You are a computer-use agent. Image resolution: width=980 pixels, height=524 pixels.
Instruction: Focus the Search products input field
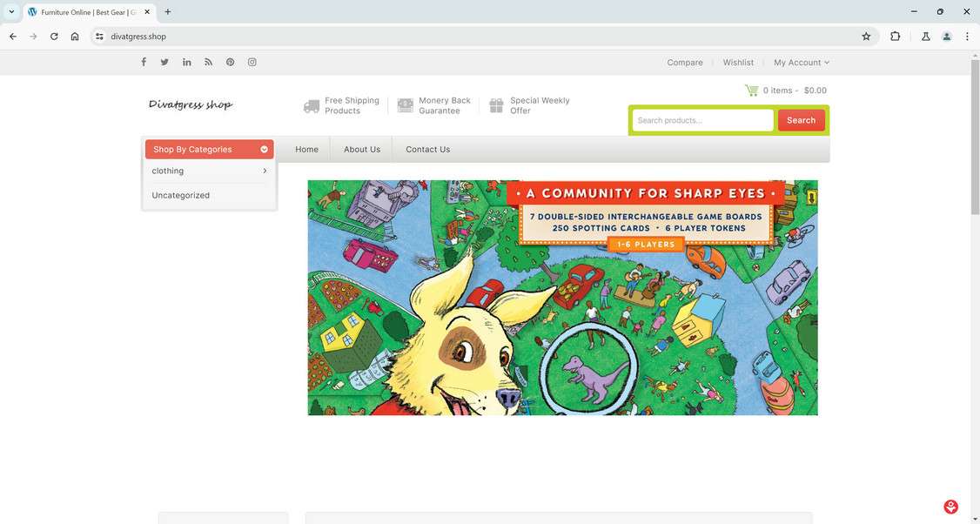click(x=703, y=120)
